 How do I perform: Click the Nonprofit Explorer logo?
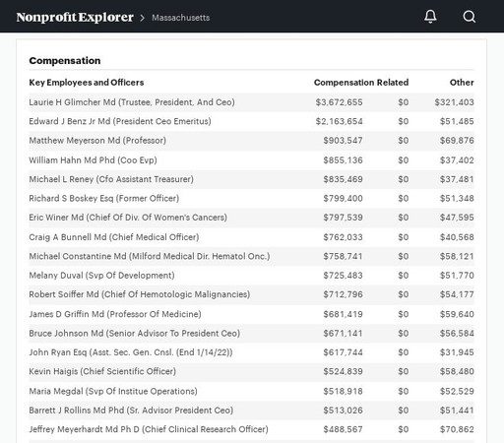click(x=75, y=17)
